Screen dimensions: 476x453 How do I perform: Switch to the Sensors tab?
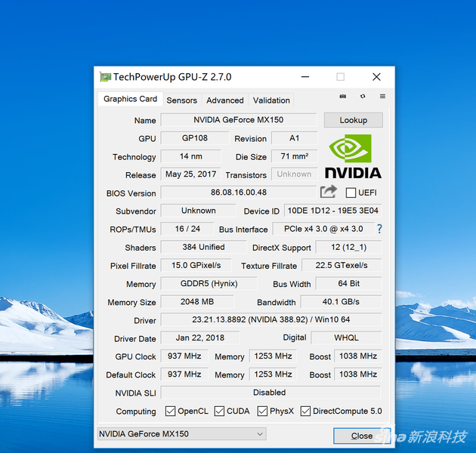pyautogui.click(x=181, y=100)
